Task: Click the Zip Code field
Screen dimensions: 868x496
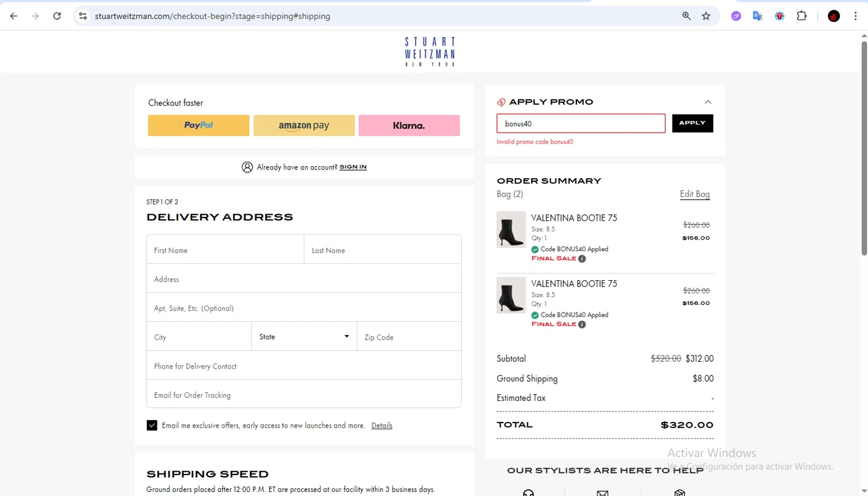Action: click(409, 336)
